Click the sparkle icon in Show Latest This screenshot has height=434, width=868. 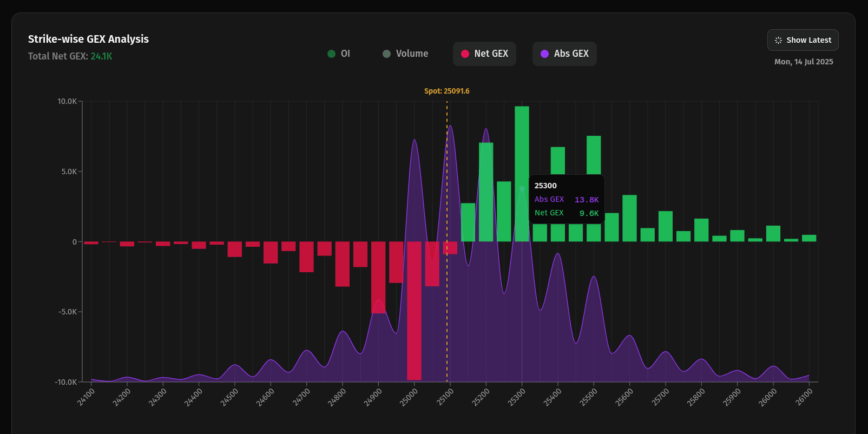tap(778, 40)
